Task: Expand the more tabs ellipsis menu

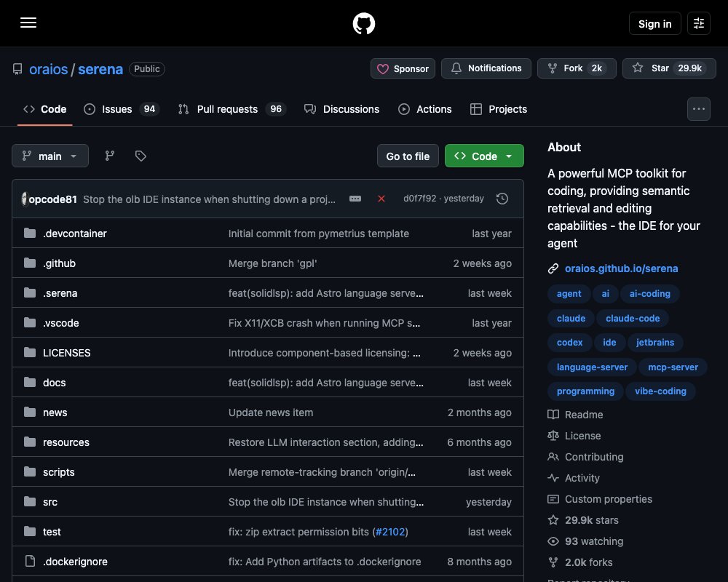Action: (699, 109)
